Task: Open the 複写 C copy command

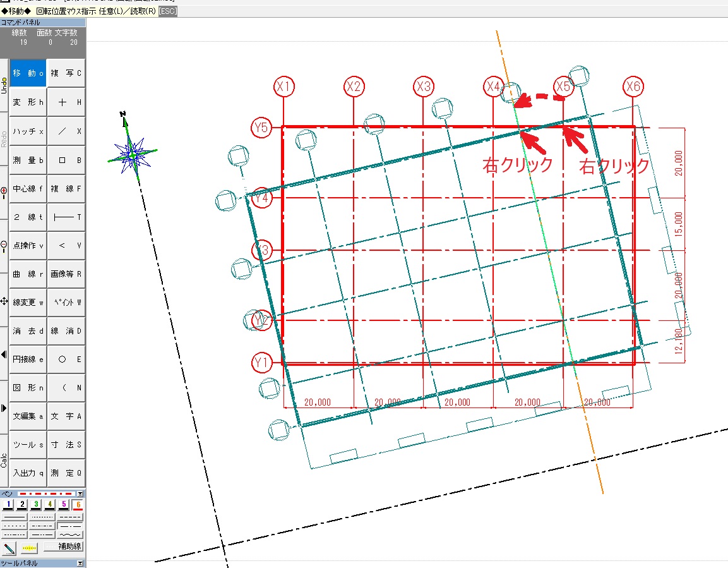Action: (x=66, y=73)
